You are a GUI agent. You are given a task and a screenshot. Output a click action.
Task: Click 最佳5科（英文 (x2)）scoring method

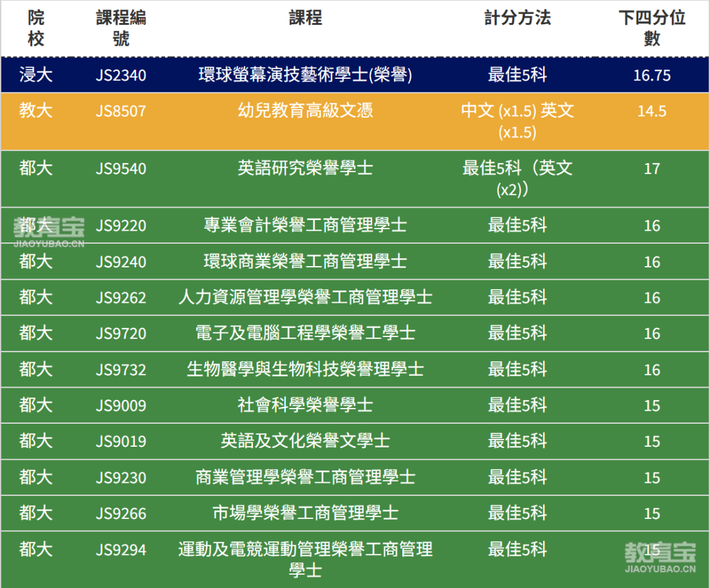click(517, 178)
